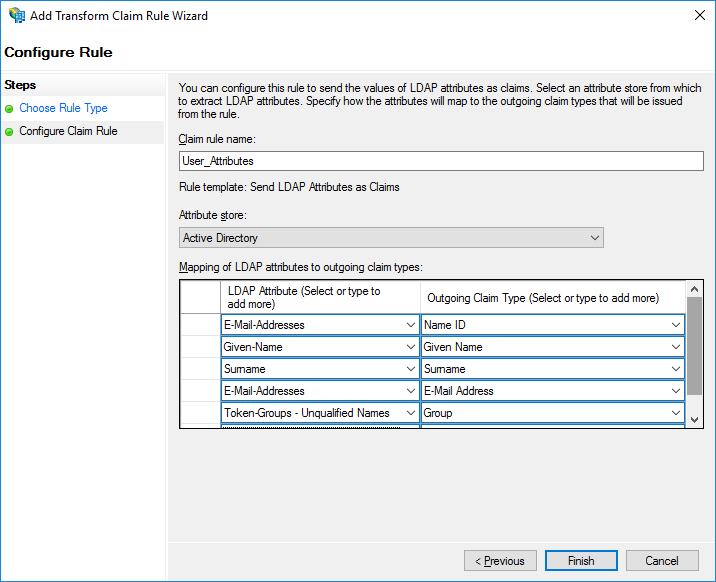Open LDAP attribute dropdown for Surname row
This screenshot has height=582, width=716.
tap(411, 369)
